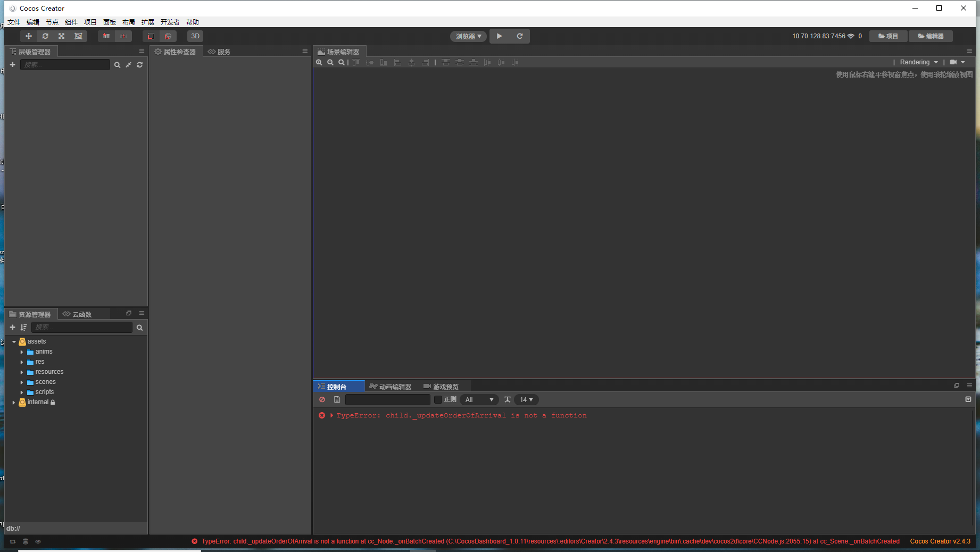The width and height of the screenshot is (980, 552).
Task: Start the preview with the play button
Action: (500, 36)
